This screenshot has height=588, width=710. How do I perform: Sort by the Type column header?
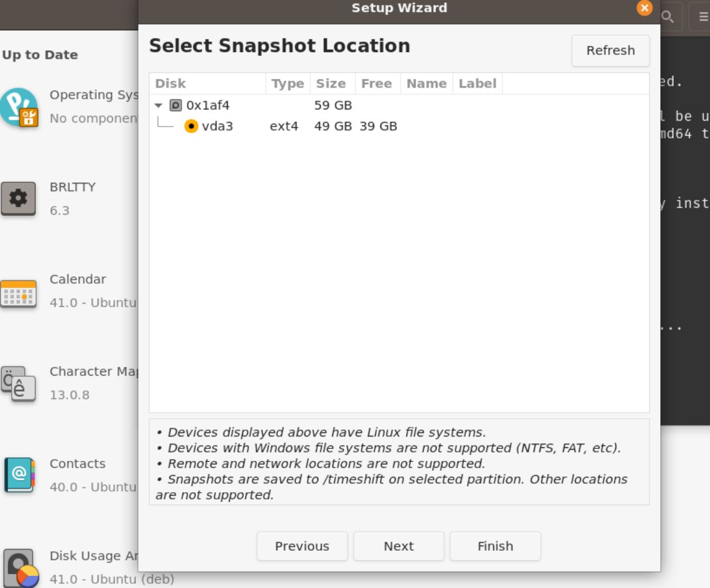pos(288,84)
